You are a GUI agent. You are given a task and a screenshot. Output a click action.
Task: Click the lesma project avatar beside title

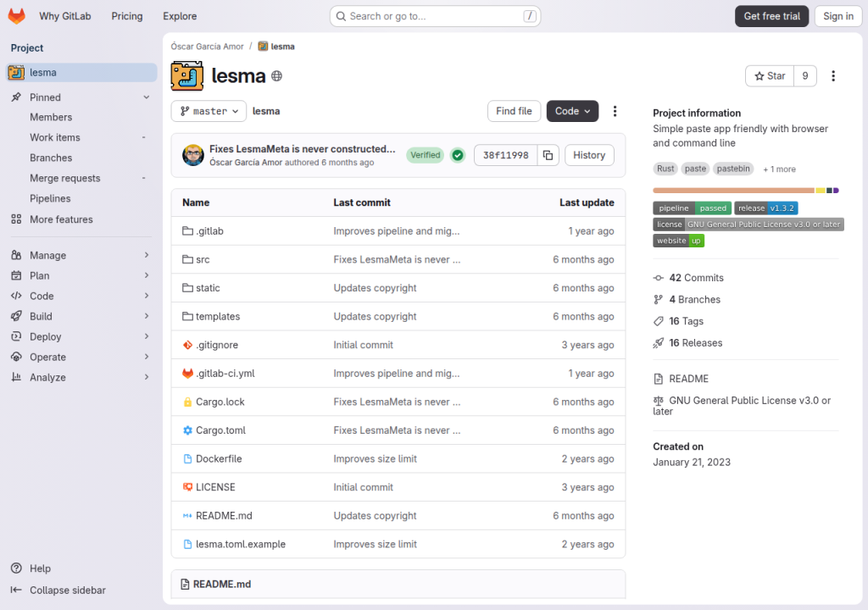tap(187, 76)
